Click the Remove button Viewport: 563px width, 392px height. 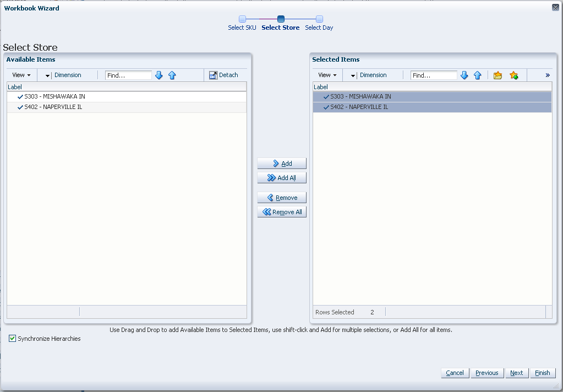(282, 198)
